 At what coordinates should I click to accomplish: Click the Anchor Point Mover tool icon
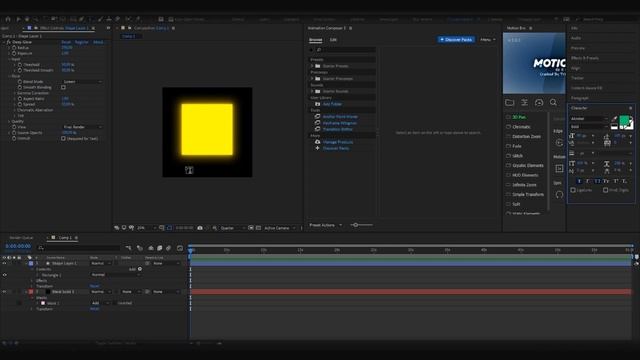(317, 116)
